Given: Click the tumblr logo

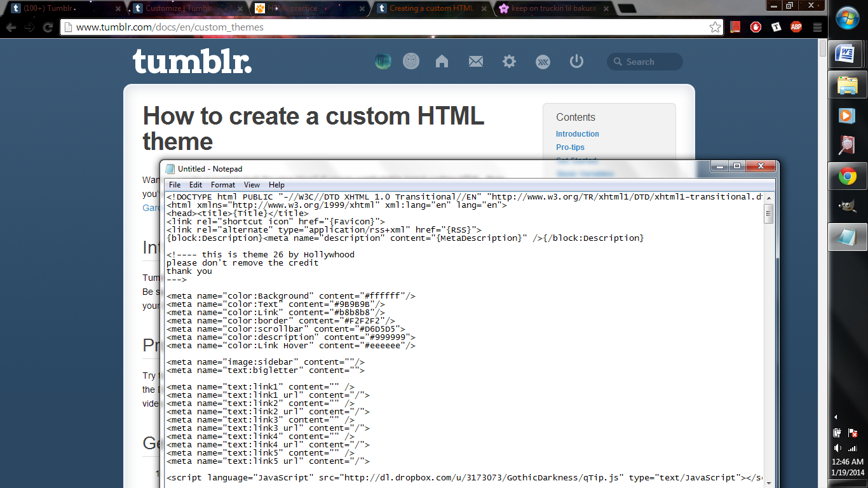Looking at the screenshot, I should click(192, 62).
